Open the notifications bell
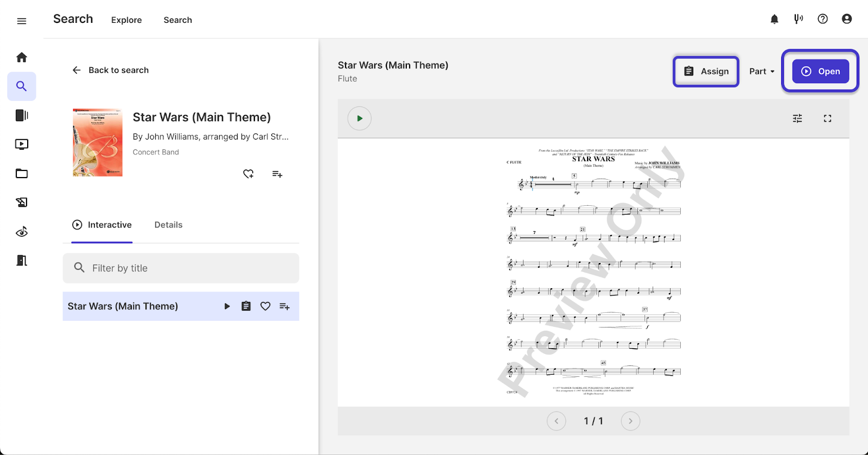Screen dimensions: 868x455 point(775,19)
